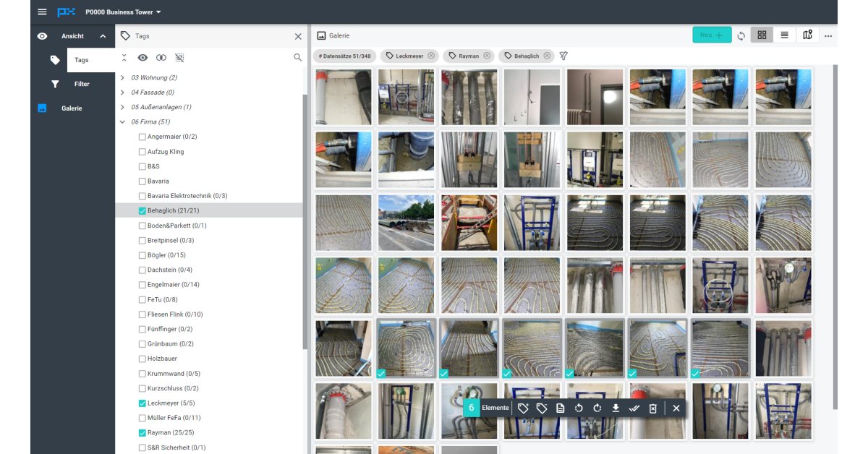The image size is (868, 454).
Task: Open the map view
Action: (x=808, y=35)
